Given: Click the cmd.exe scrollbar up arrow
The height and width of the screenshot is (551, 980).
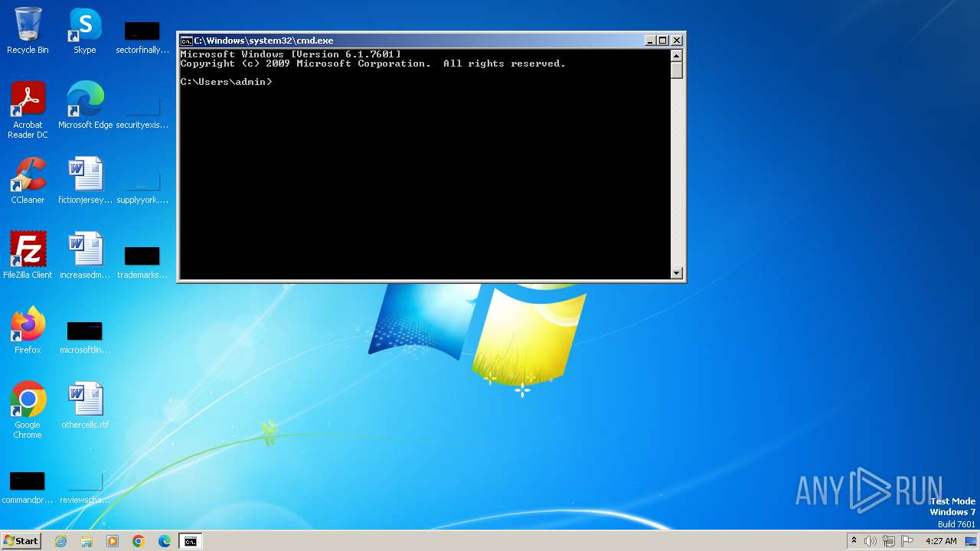Looking at the screenshot, I should point(676,55).
